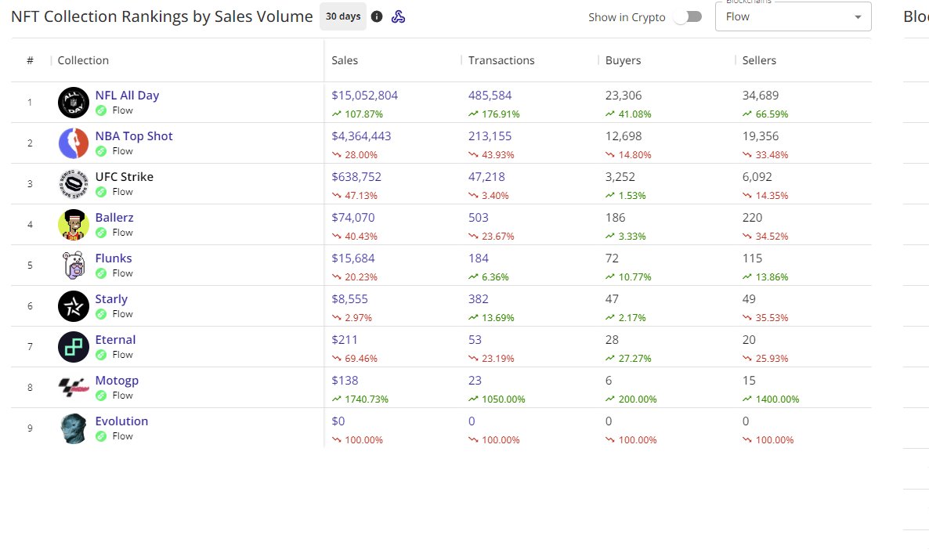
Task: Click the $211 sales value for Eternal
Action: click(344, 340)
